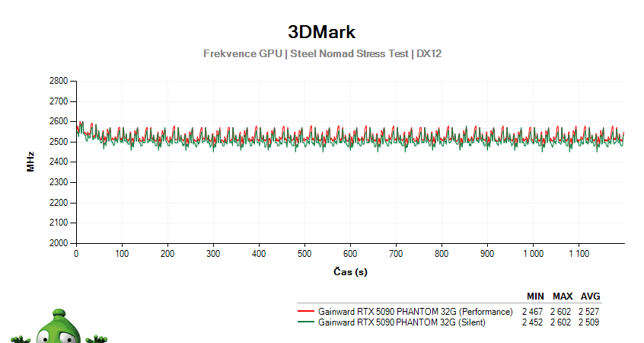644x343 pixels.
Task: Click the Performance MAX value 2 602
Action: (x=560, y=312)
